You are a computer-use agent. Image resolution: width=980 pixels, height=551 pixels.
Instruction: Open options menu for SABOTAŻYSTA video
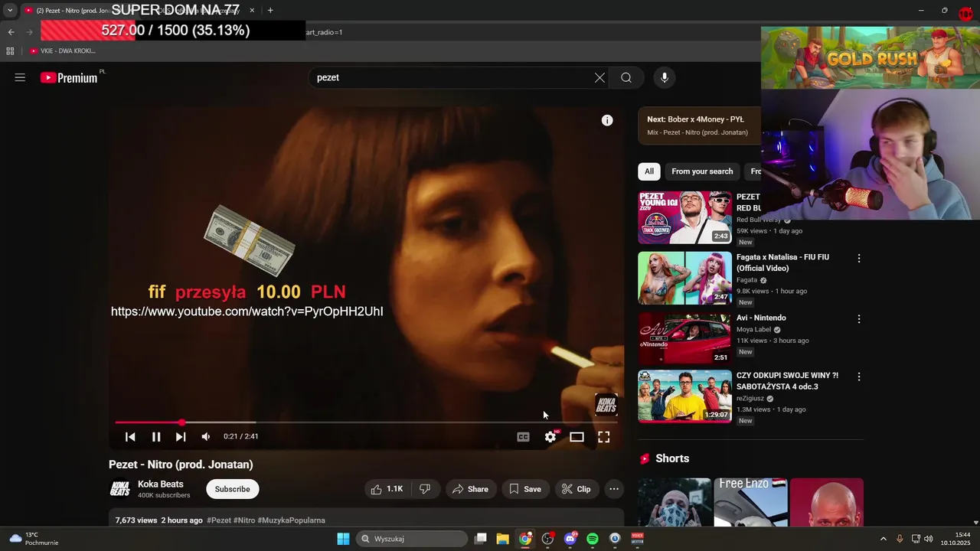point(858,377)
